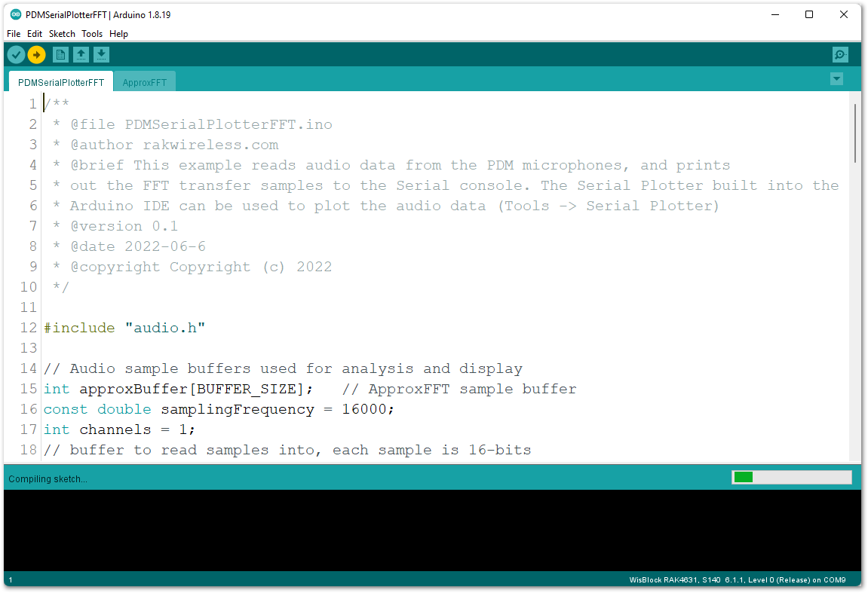The height and width of the screenshot is (593, 868).
Task: Create a new sketch with the New icon
Action: (x=60, y=54)
